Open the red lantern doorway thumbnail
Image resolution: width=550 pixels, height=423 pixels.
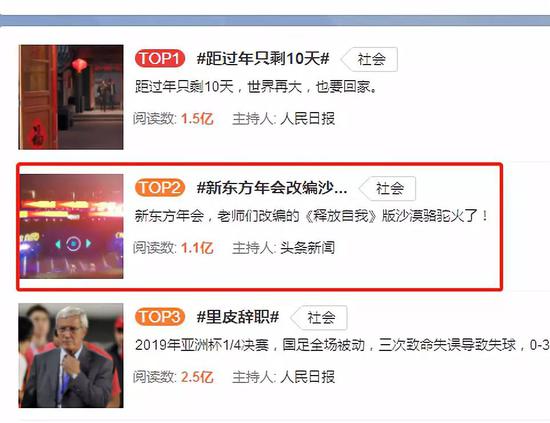(71, 97)
